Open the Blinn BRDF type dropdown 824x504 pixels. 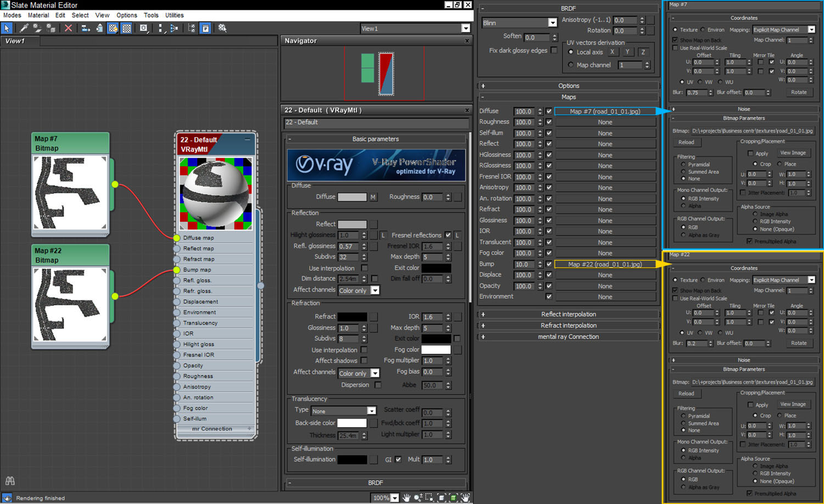[552, 23]
